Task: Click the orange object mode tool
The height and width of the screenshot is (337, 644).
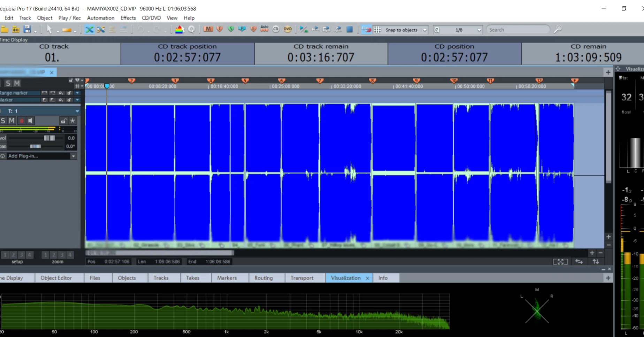Action: (x=67, y=30)
